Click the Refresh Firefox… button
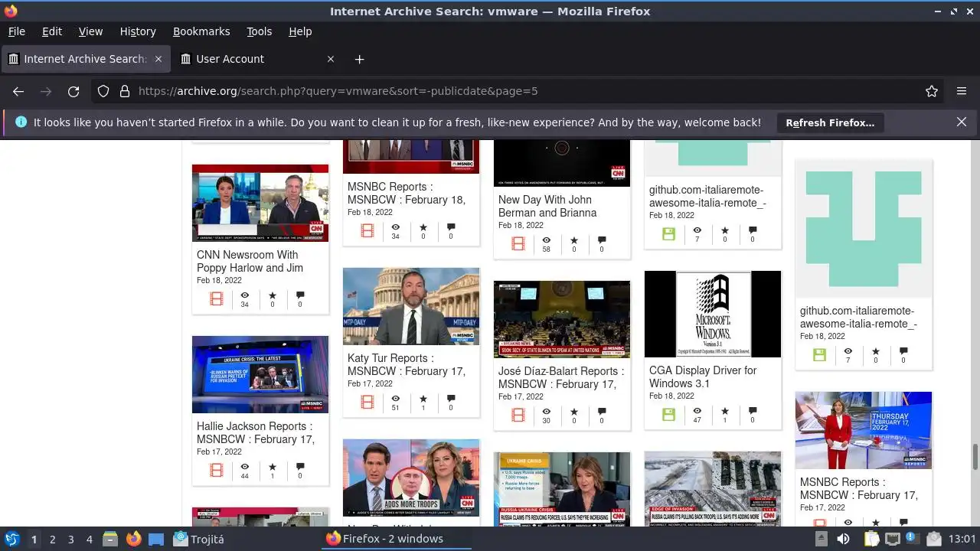Screen dimensions: 980x551 (830, 122)
